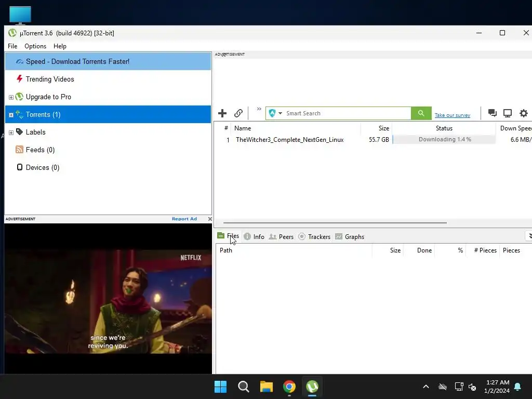Screen dimensions: 532x399
Task: Click the 55.7 GB size cell
Action: coord(379,140)
